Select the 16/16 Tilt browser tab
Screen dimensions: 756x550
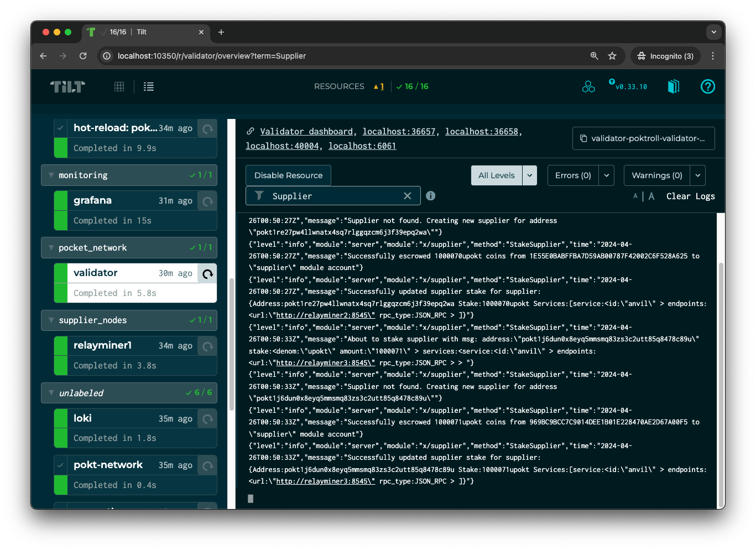(x=146, y=32)
